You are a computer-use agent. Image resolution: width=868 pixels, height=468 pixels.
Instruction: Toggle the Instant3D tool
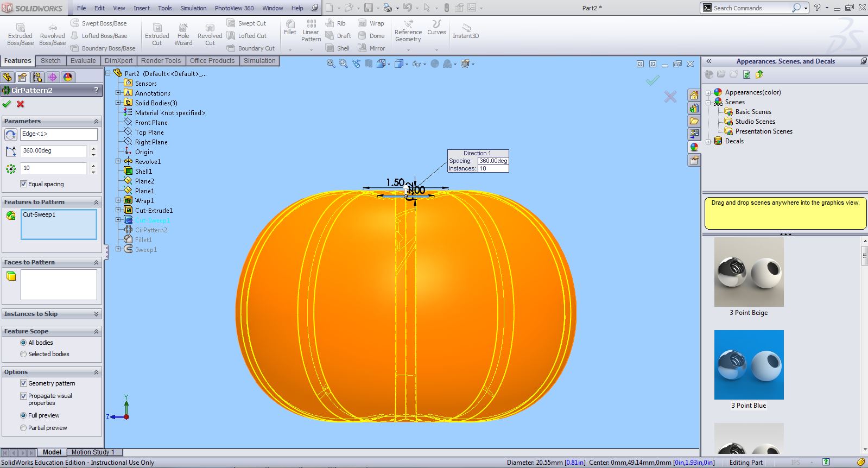(466, 31)
